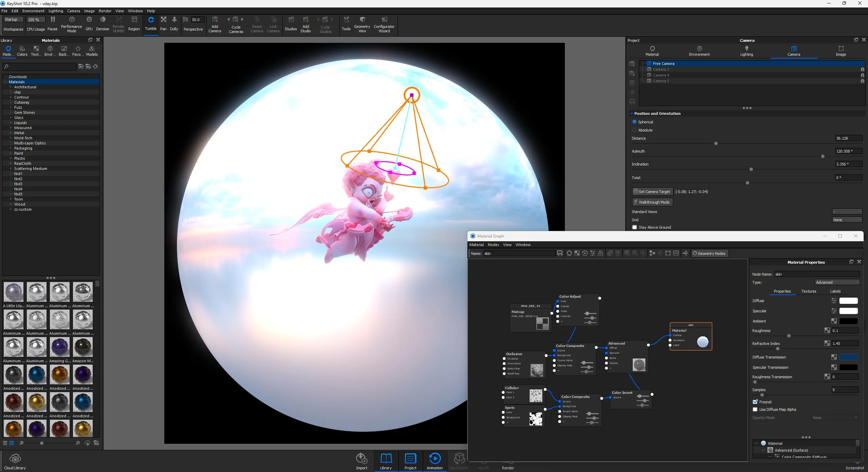Screen dimensions: 868x472
Task: Expand the Metal materials folder
Action: pos(11,133)
